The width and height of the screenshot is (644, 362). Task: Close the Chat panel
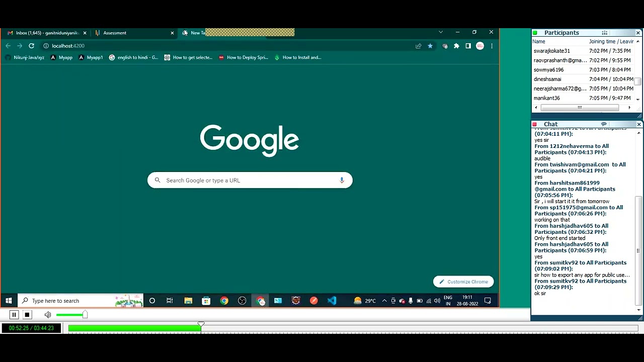click(x=639, y=124)
